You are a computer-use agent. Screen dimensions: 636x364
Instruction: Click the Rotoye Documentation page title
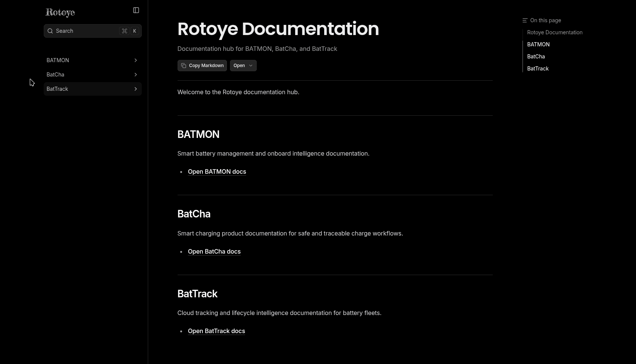point(278,29)
